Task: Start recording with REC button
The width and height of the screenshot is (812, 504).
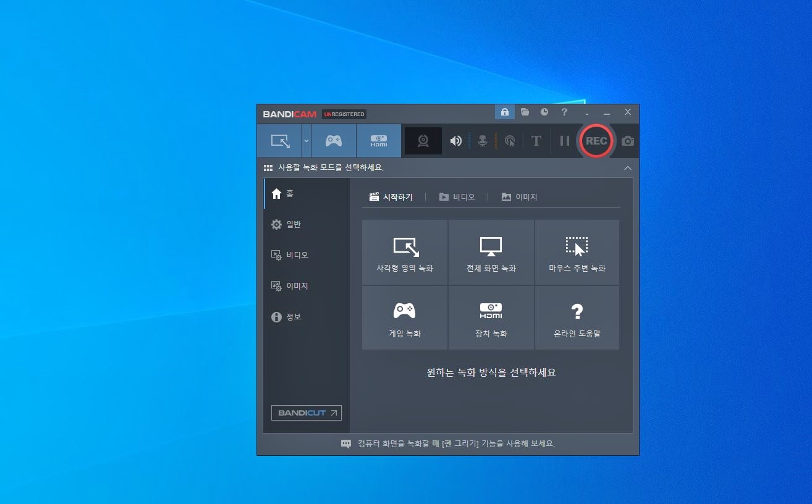Action: pos(596,141)
